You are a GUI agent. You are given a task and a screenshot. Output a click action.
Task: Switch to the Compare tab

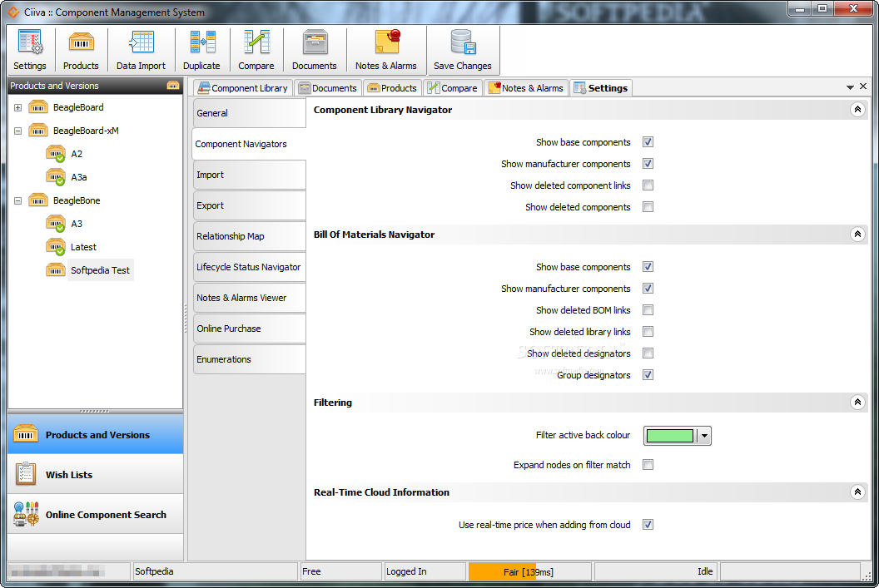coord(453,88)
